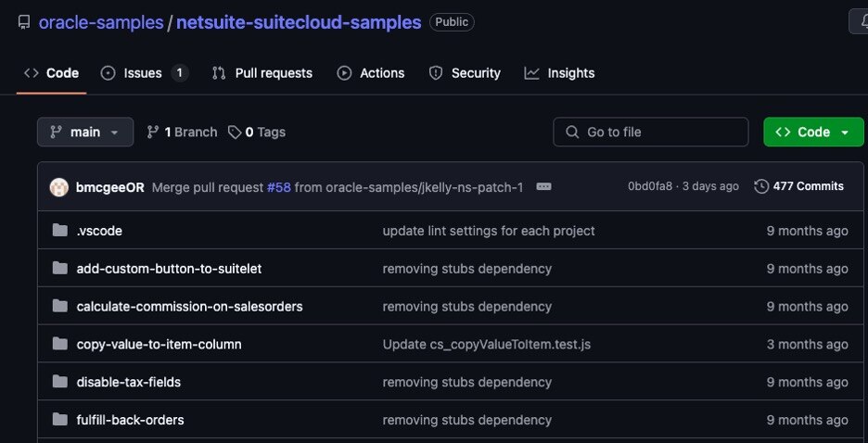Screen dimensions: 868x443
Task: Click the branch icon in the main button
Action: pyautogui.click(x=56, y=133)
